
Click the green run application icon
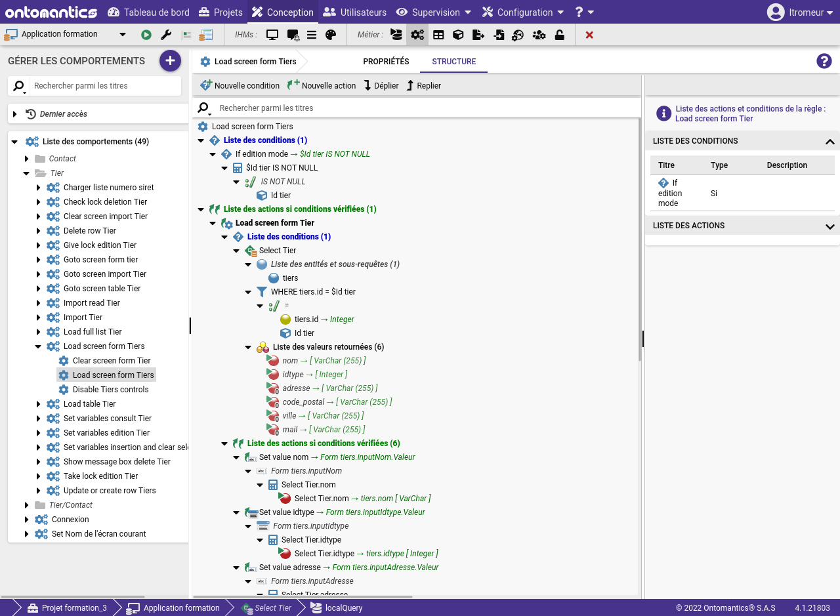click(x=146, y=35)
